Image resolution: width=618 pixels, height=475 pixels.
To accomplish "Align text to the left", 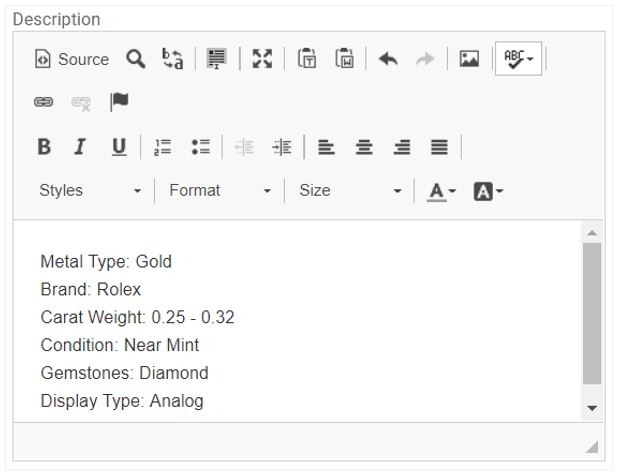I will pyautogui.click(x=326, y=147).
